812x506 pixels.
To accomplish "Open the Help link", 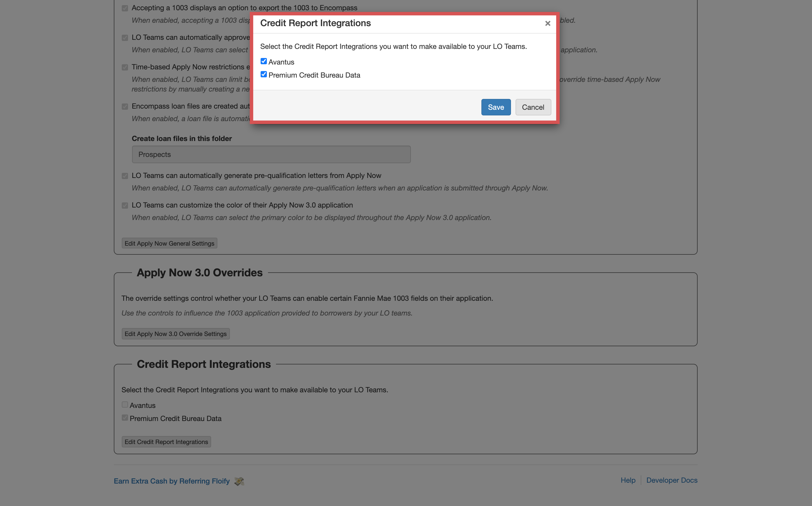I will (x=628, y=480).
